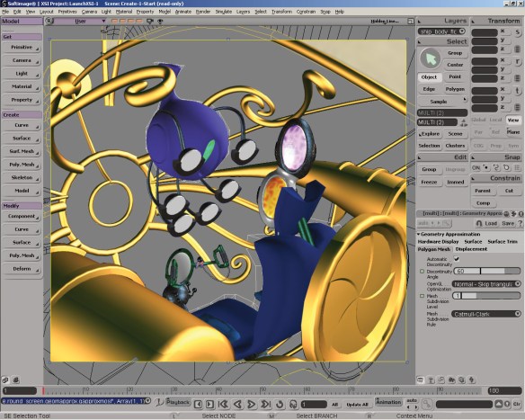Click the viewport maximize icon beside Hidden Line
Screen dimensions: 525x420
click(411, 21)
